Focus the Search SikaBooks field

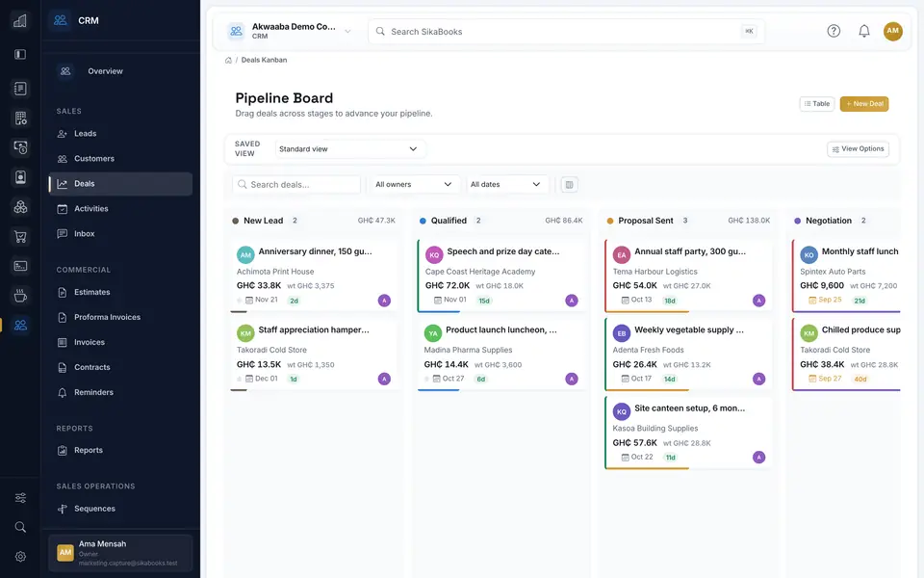point(566,31)
